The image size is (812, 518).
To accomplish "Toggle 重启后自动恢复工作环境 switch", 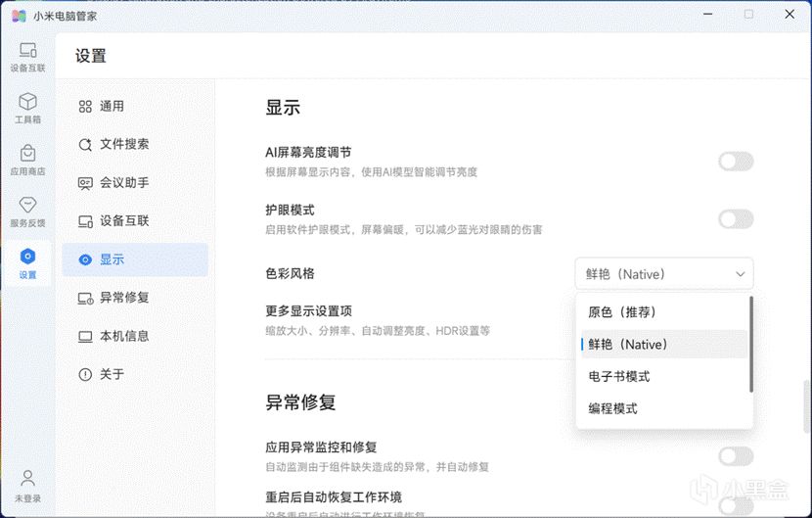I will (x=736, y=506).
